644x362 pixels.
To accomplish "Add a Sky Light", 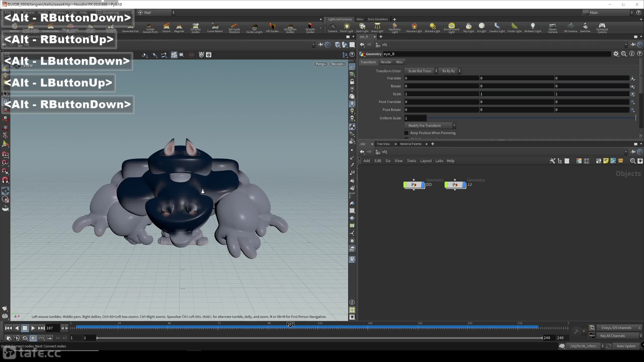I will click(x=468, y=28).
